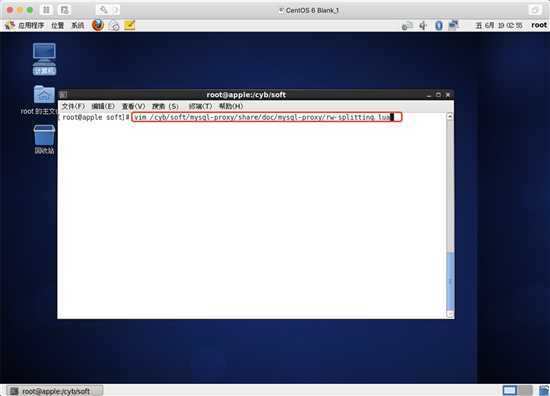Click the VMware pause toolbar button
550x396 pixels.
pos(46,10)
